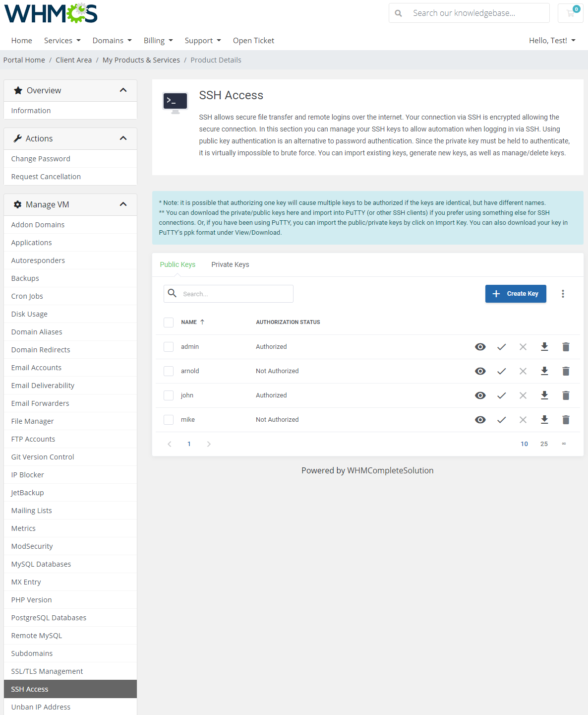The image size is (588, 715).
Task: Authorize arnold's key using the checkmark icon
Action: (501, 371)
